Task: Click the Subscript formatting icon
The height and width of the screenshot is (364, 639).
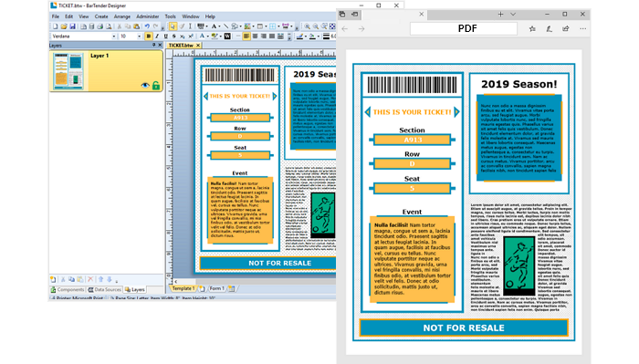Action: tap(183, 36)
